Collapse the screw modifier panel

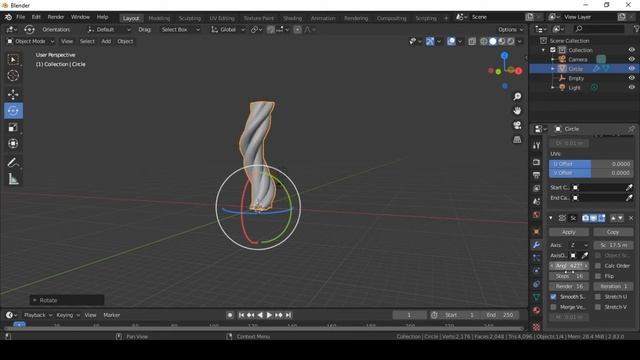551,218
